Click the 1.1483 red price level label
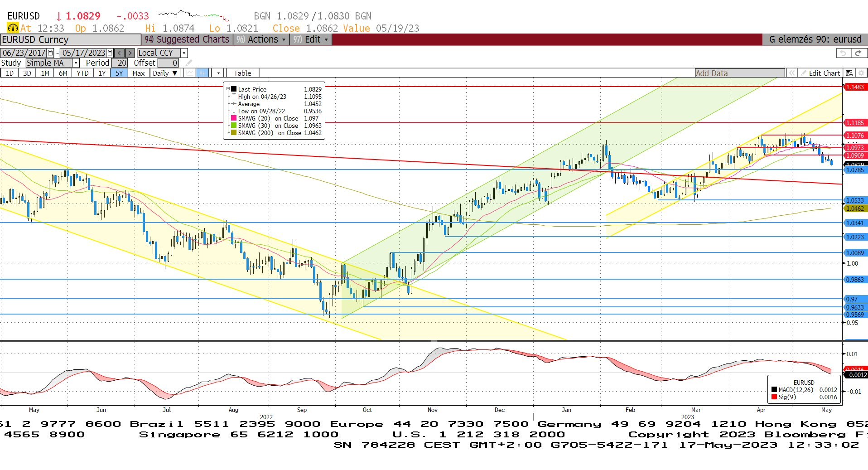This screenshot has width=868, height=470. click(x=855, y=87)
